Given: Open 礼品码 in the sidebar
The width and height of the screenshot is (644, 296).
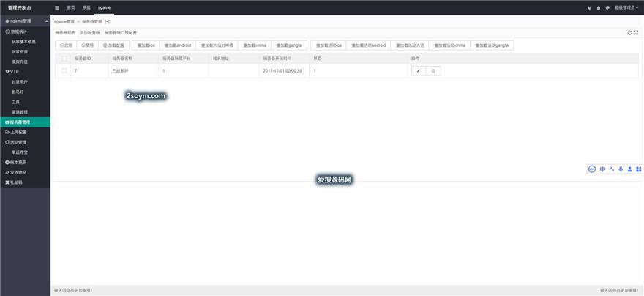Looking at the screenshot, I should click(x=18, y=182).
